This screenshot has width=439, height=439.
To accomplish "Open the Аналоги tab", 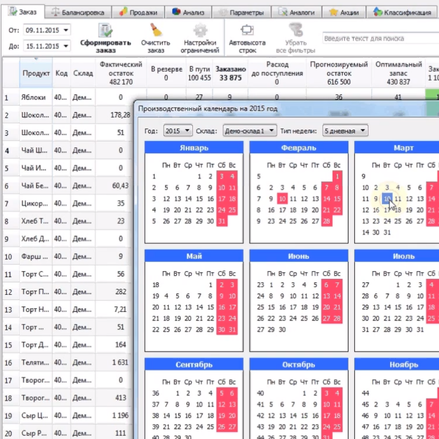I will point(297,13).
